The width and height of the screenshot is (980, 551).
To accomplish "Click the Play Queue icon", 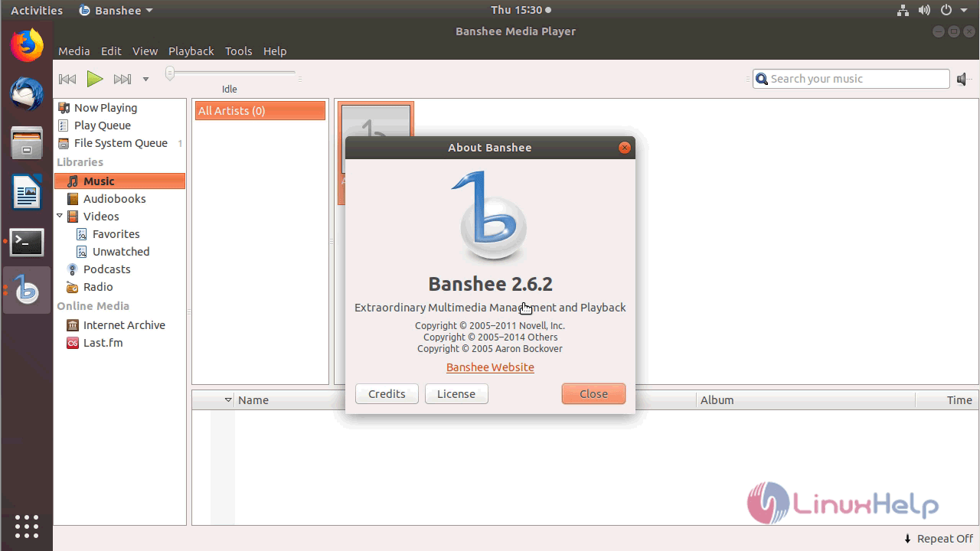I will (x=64, y=126).
